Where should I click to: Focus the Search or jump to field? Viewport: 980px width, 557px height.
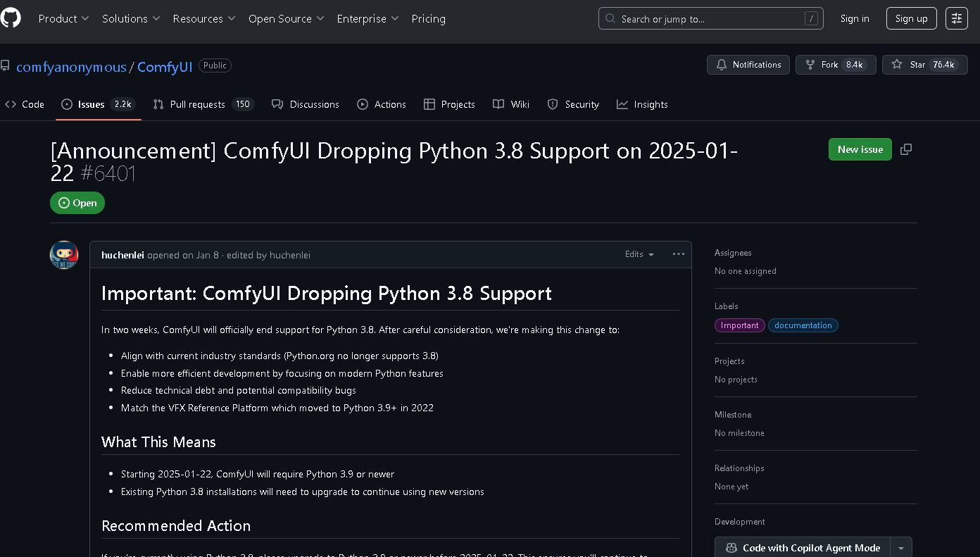(711, 19)
